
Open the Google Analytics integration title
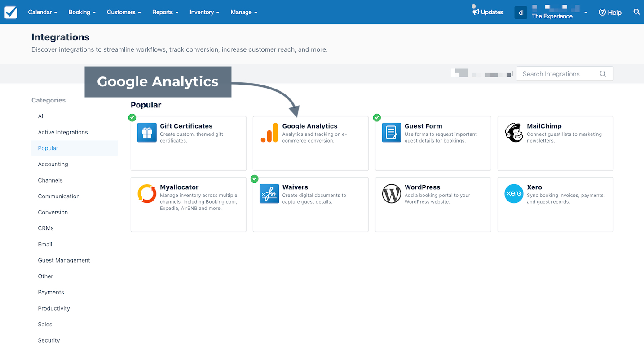click(x=309, y=126)
